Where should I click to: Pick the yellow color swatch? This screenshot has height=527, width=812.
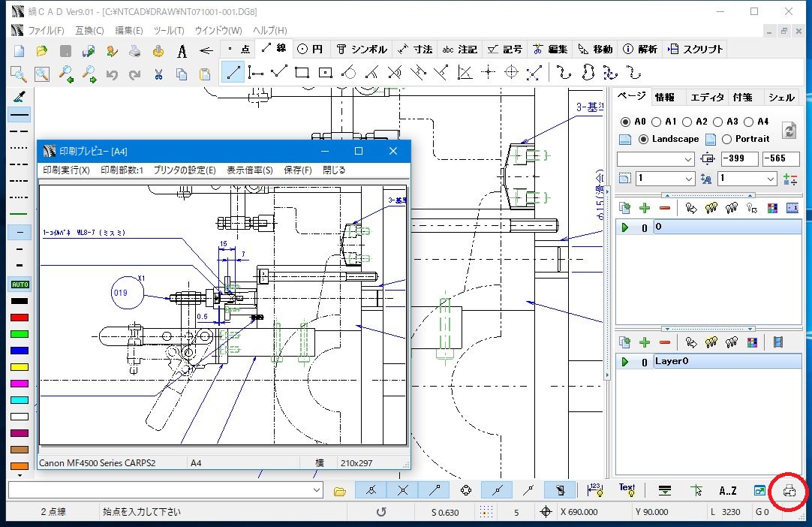pos(20,367)
